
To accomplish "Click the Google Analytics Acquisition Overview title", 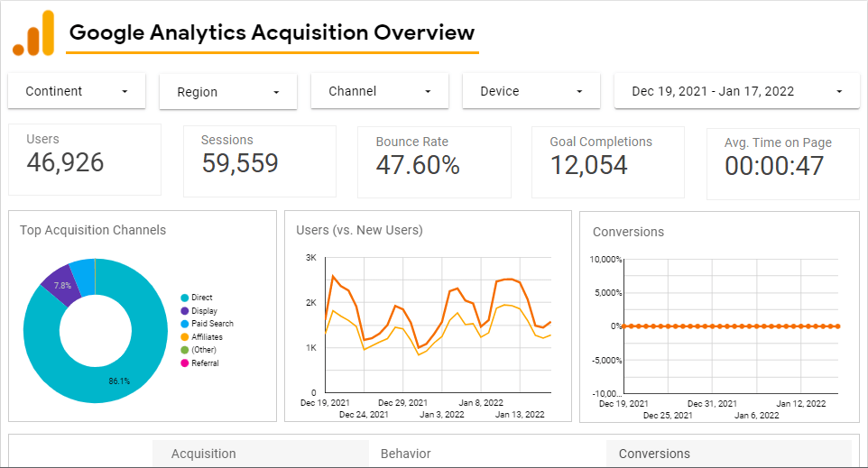I will click(x=272, y=32).
